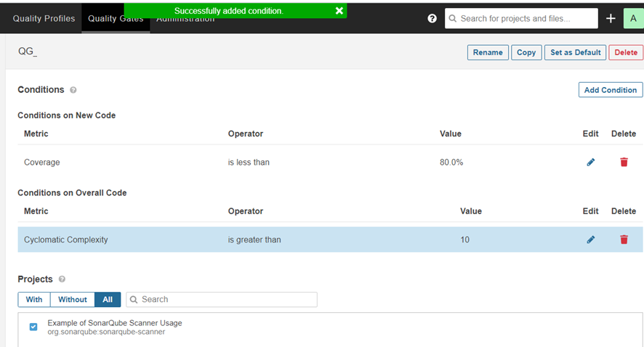This screenshot has height=347, width=644.
Task: Uncheck Example of SonarQube Scanner Usage project
Action: [33, 327]
